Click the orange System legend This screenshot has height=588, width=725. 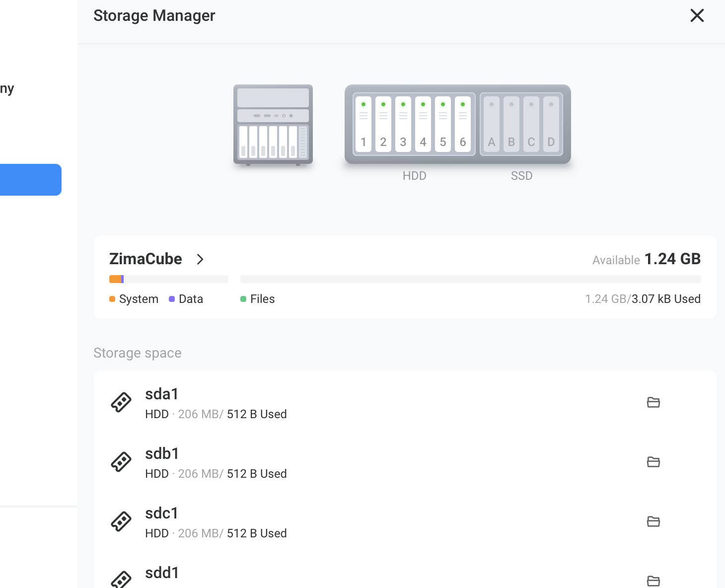(x=134, y=299)
